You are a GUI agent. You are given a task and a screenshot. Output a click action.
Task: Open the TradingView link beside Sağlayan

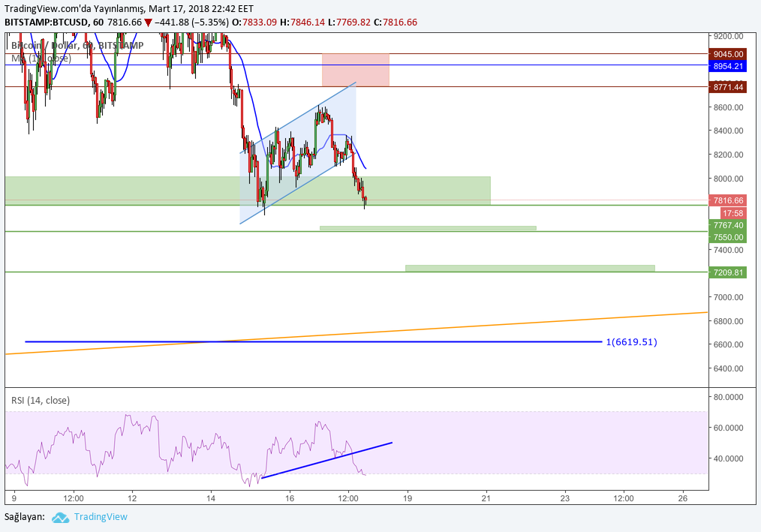[x=101, y=517]
